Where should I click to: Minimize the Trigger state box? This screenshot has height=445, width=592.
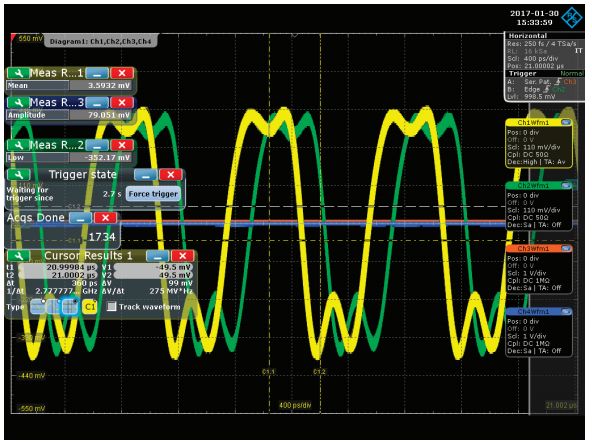coord(145,175)
